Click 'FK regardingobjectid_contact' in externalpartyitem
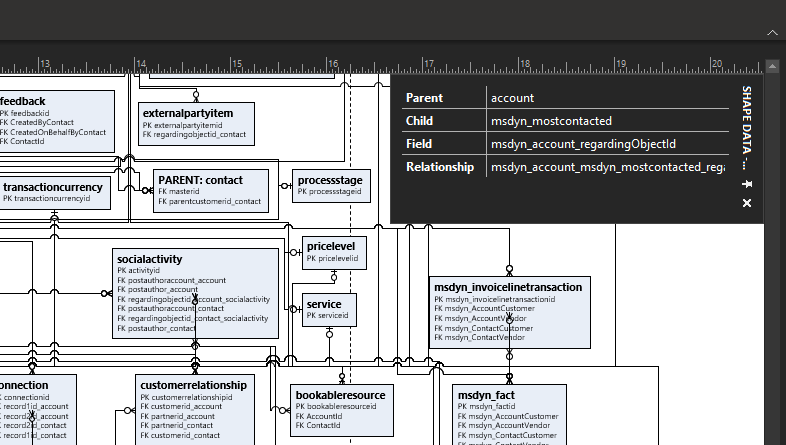The image size is (786, 445). point(194,134)
